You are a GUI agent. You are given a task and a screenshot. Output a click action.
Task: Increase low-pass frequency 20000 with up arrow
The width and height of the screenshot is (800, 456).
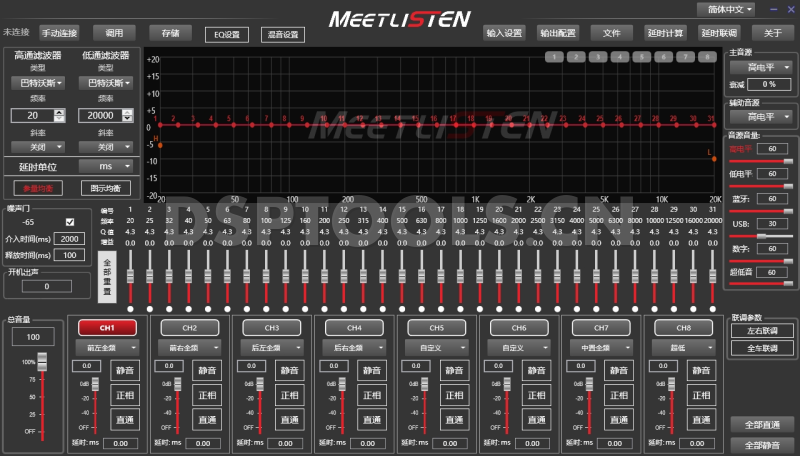point(127,112)
